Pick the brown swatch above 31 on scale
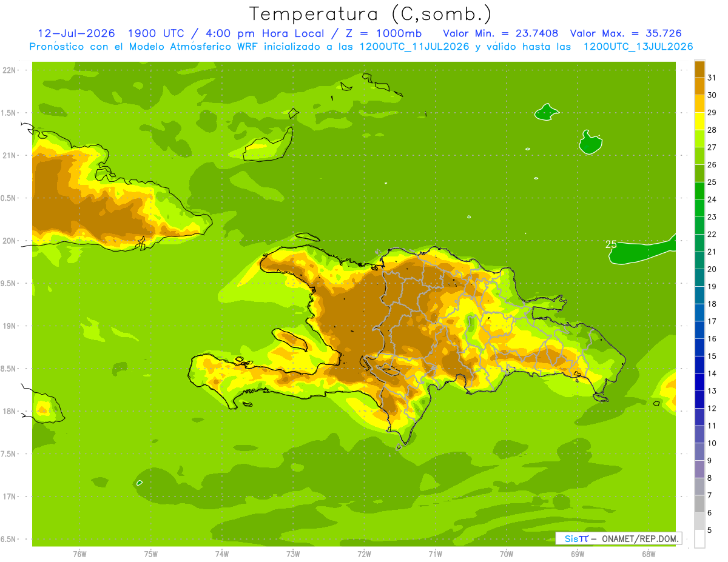 point(699,69)
